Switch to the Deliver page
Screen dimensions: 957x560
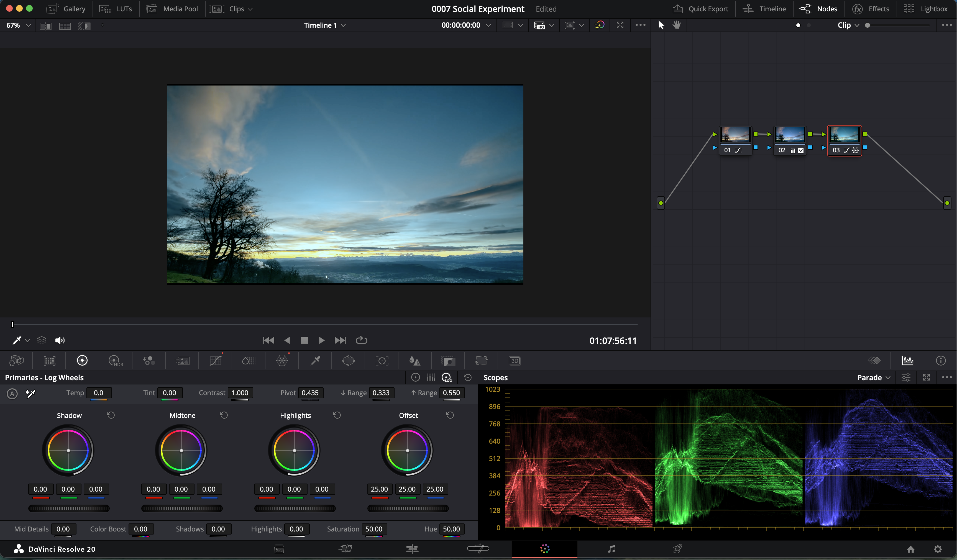click(x=677, y=549)
